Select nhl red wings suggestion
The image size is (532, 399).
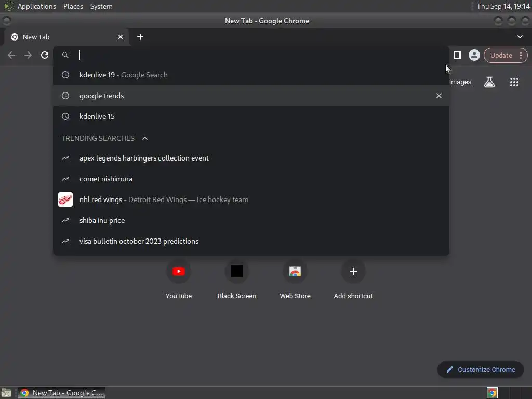point(251,199)
